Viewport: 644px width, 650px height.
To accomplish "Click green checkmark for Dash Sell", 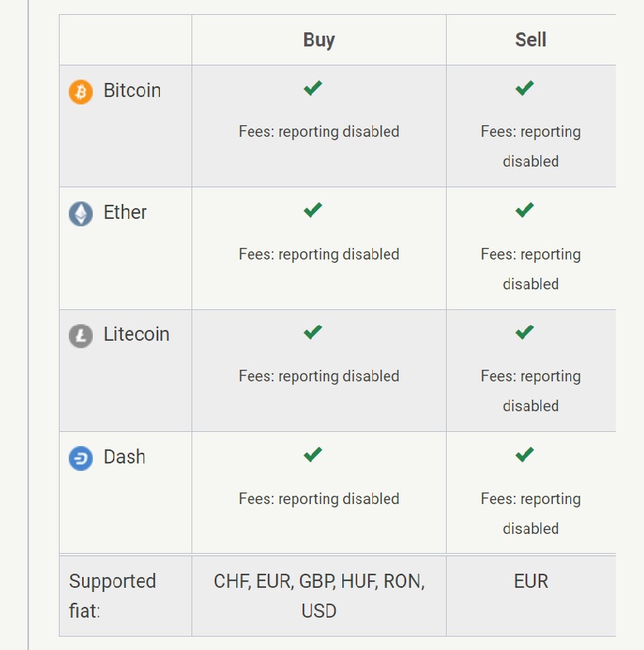I will 525,454.
